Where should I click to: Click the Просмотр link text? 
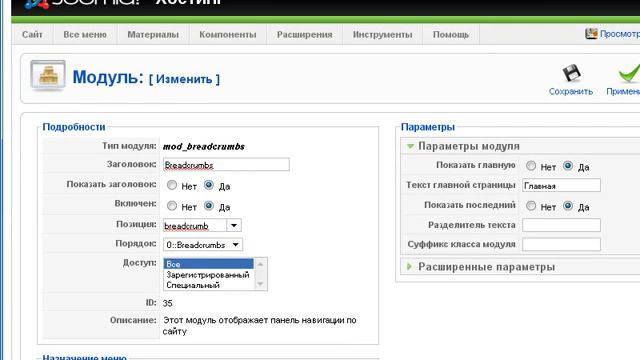tap(620, 34)
